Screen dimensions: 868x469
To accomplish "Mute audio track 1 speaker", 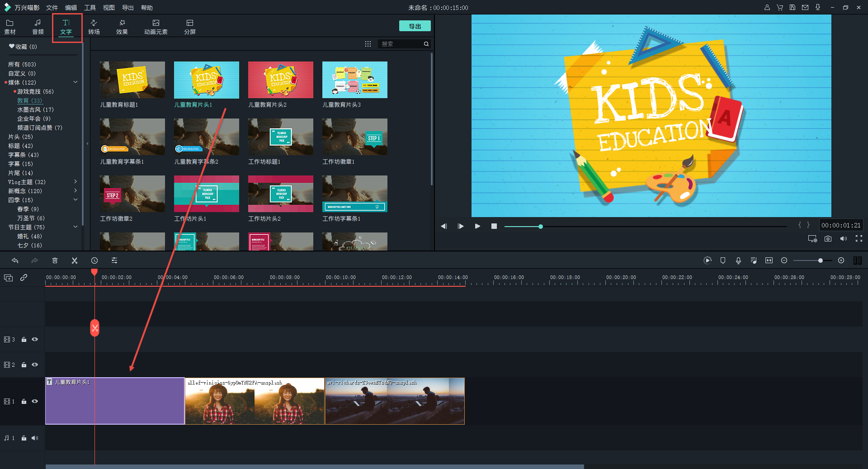I will pos(35,438).
